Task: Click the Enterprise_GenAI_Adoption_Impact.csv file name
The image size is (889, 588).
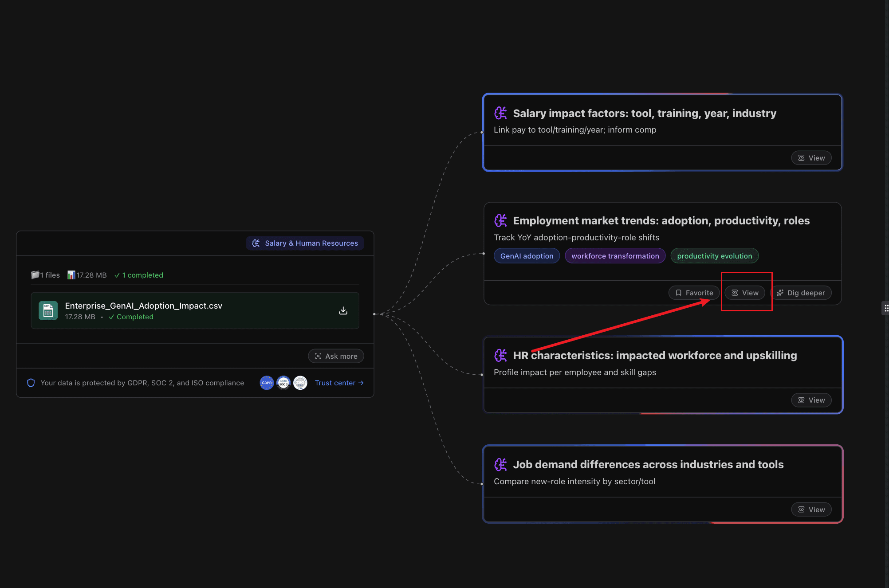Action: coord(144,306)
